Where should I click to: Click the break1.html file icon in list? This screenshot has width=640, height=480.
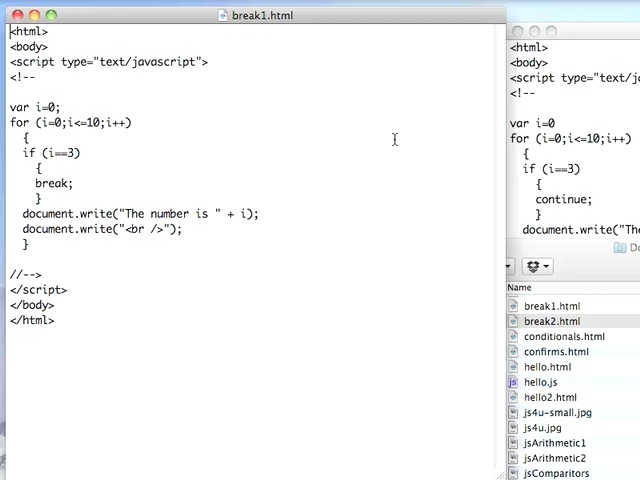513,306
